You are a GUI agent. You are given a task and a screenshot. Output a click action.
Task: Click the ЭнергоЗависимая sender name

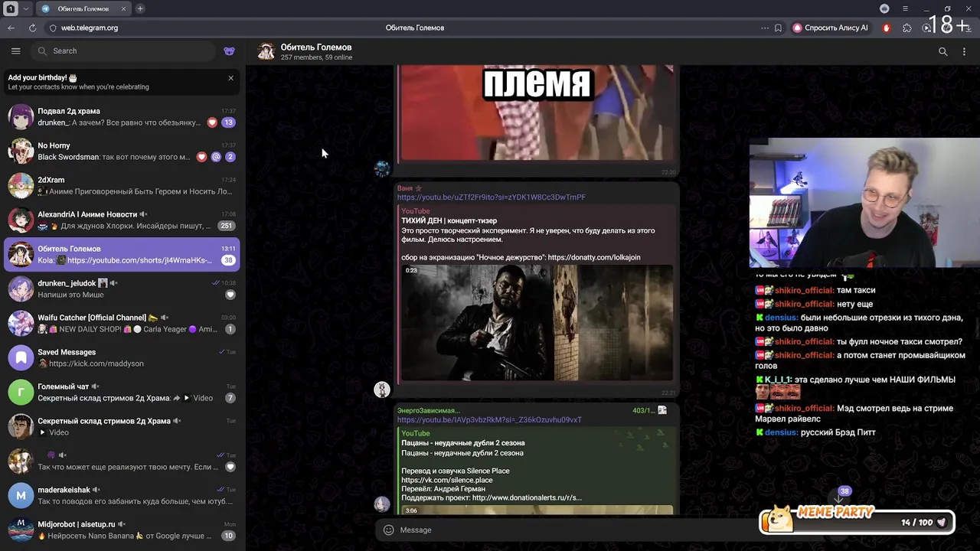point(428,411)
